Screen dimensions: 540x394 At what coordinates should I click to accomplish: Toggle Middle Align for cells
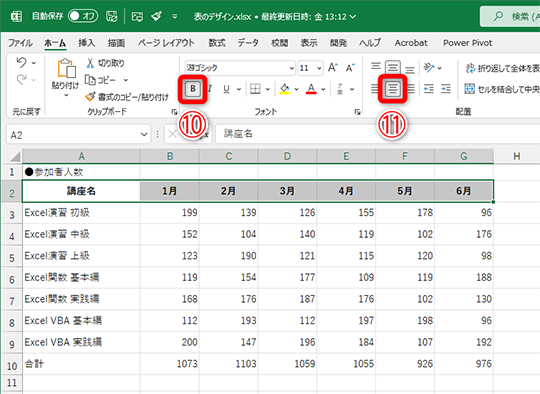[393, 67]
